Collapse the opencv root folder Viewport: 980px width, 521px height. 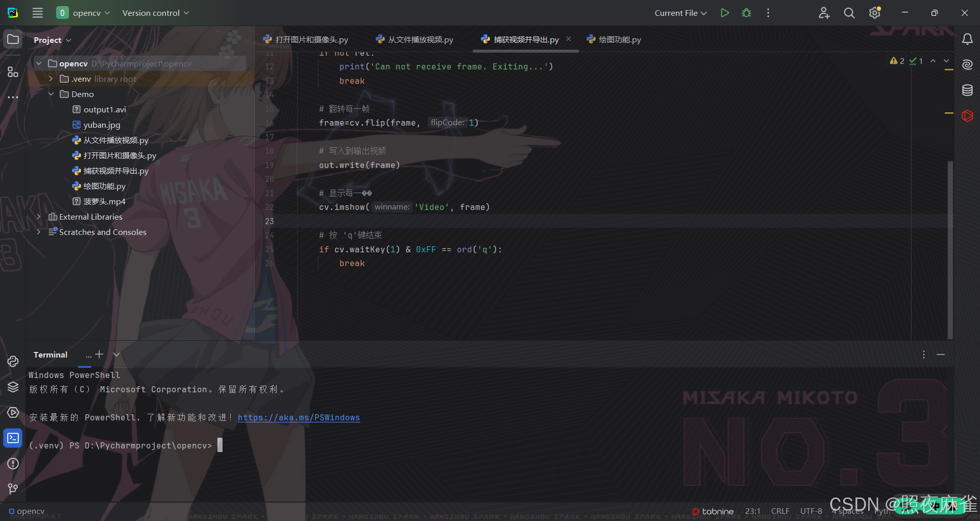coord(39,63)
